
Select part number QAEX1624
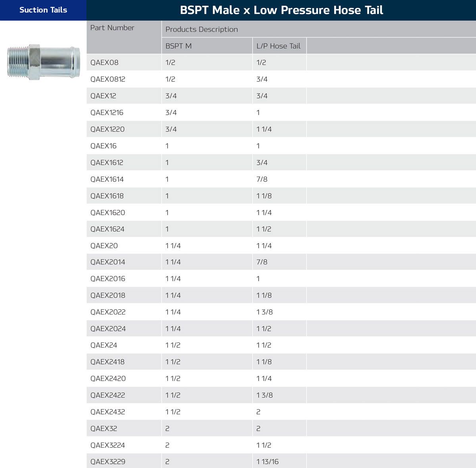(107, 229)
